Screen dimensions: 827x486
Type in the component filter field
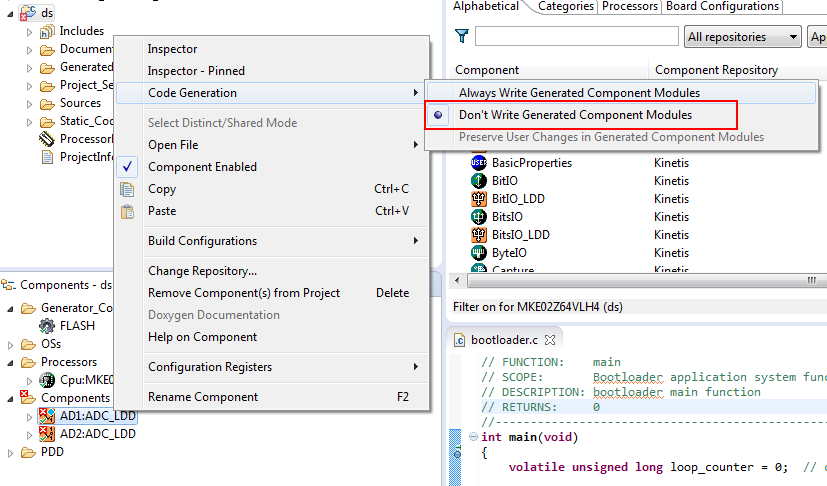[577, 37]
